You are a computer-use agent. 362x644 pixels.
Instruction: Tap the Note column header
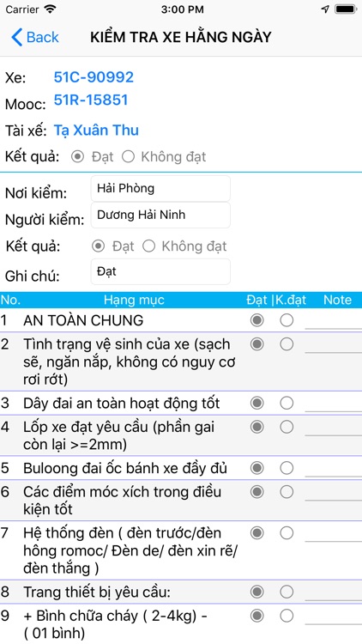337,300
